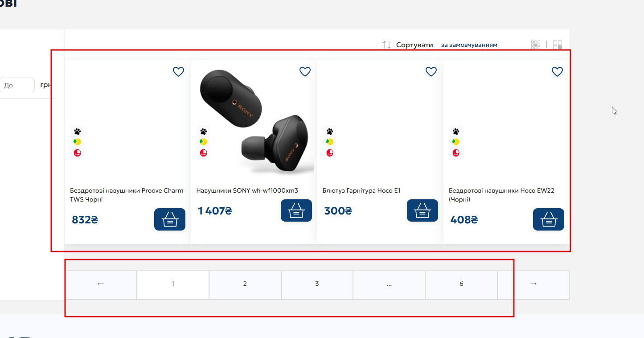This screenshot has width=644, height=338.
Task: Click red pie badge on Hoco EW22 card
Action: tap(456, 153)
